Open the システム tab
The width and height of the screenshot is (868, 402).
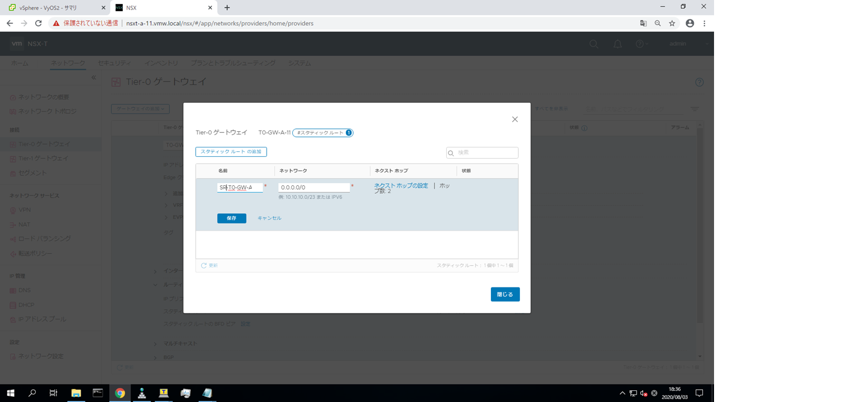tap(300, 63)
